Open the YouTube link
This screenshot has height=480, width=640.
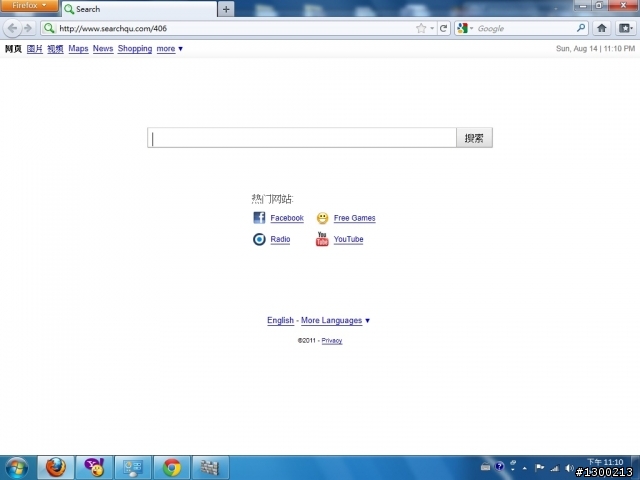(348, 239)
